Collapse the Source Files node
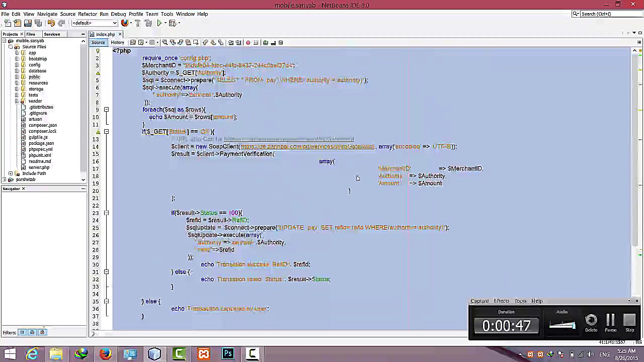The height and width of the screenshot is (362, 644). [x=11, y=47]
